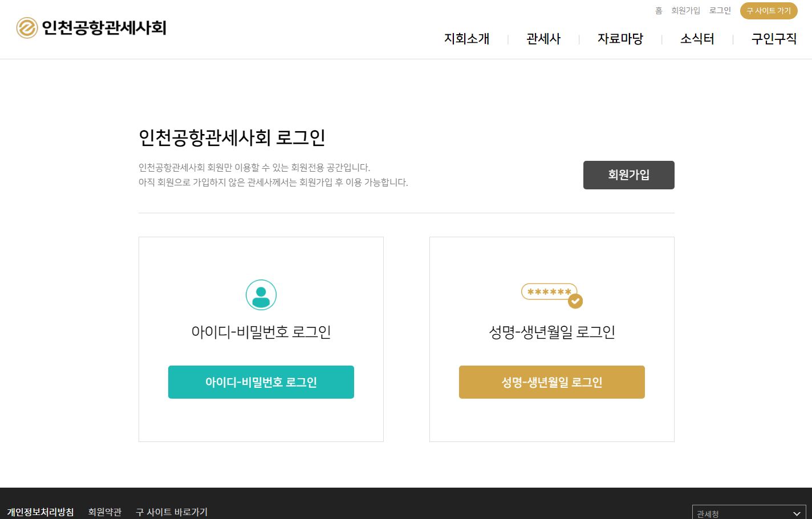This screenshot has height=519, width=812.
Task: Open the 지회소개 menu
Action: click(466, 39)
